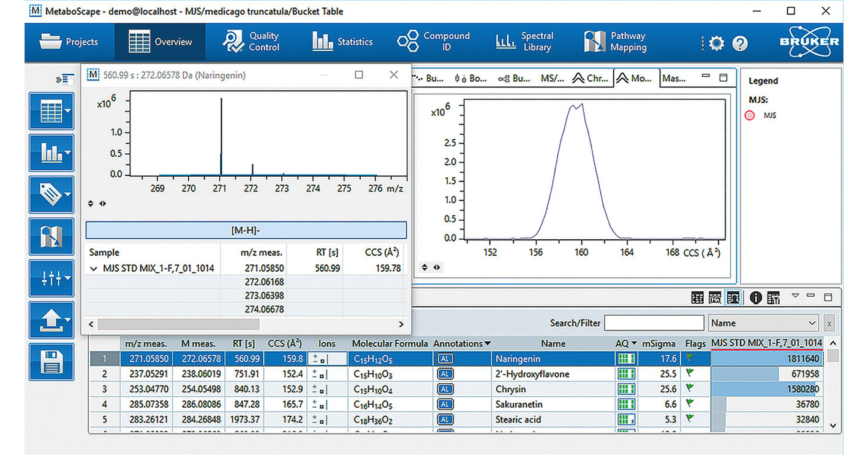
Task: Click the Bruker logo
Action: [x=809, y=42]
